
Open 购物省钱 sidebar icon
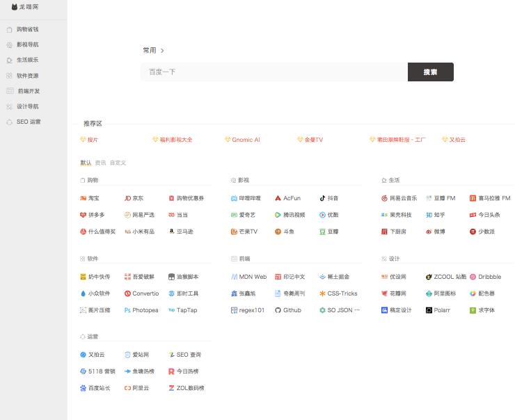[10, 29]
